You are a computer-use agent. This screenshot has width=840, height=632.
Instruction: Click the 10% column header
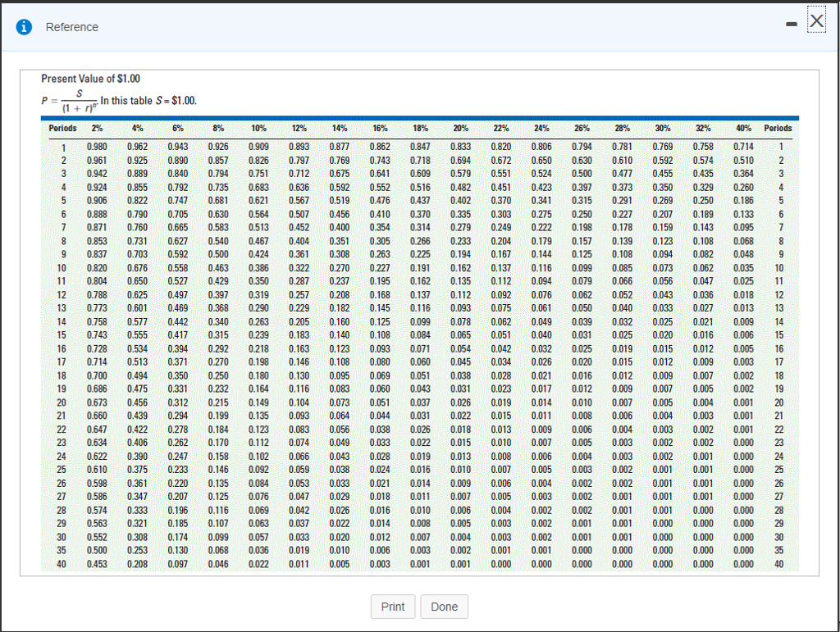(258, 128)
